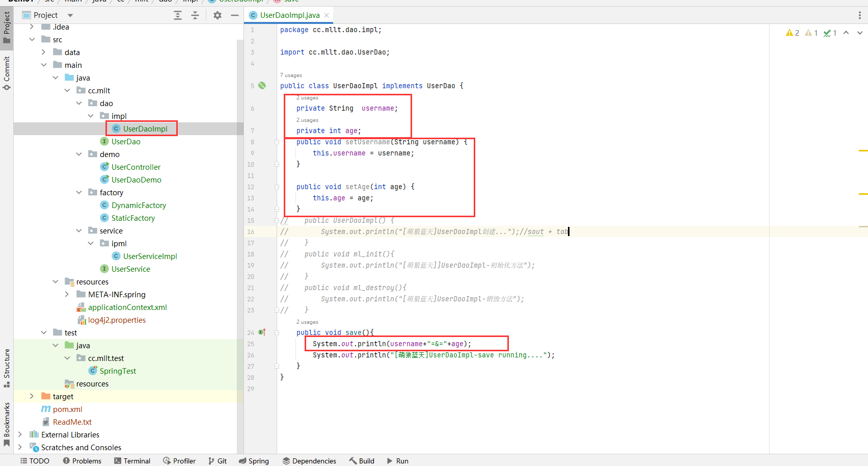
Task: Click the implements-method gutter icon on line 24
Action: point(262,332)
